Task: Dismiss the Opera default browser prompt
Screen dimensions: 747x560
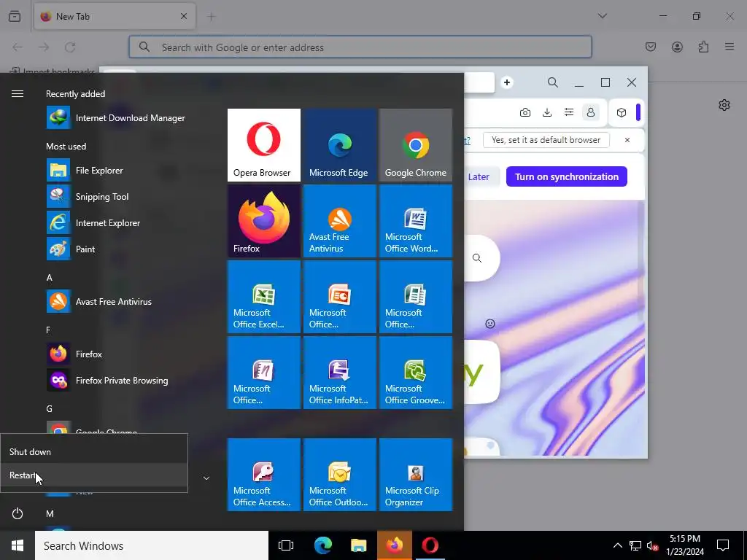Action: [627, 140]
